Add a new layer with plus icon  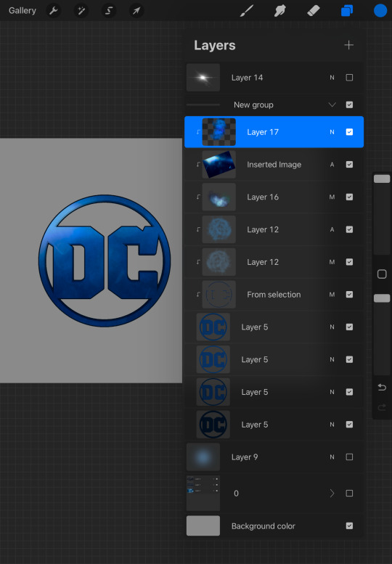(349, 45)
